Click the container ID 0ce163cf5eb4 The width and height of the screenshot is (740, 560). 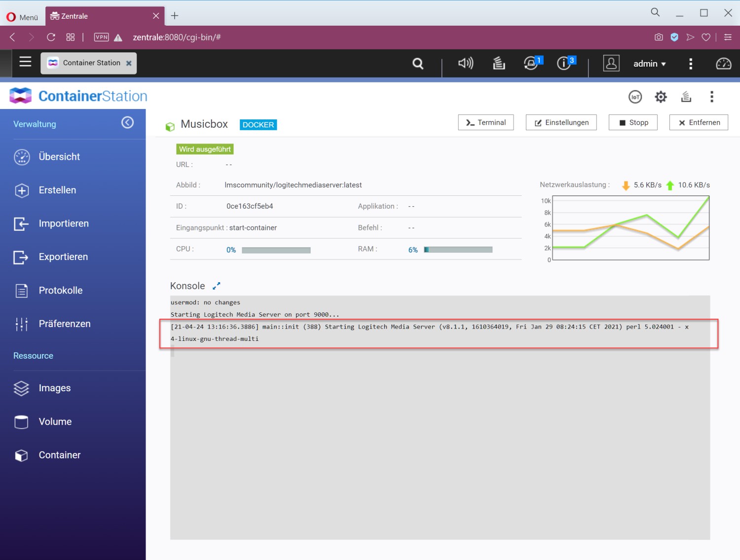tap(250, 206)
